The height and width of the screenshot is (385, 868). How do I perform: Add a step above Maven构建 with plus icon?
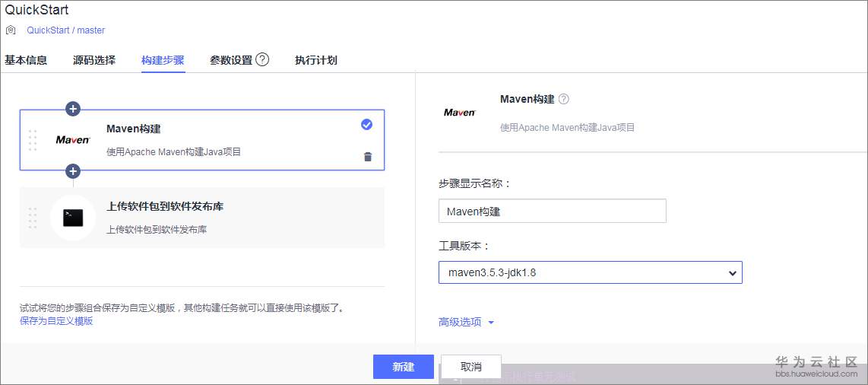[73, 109]
